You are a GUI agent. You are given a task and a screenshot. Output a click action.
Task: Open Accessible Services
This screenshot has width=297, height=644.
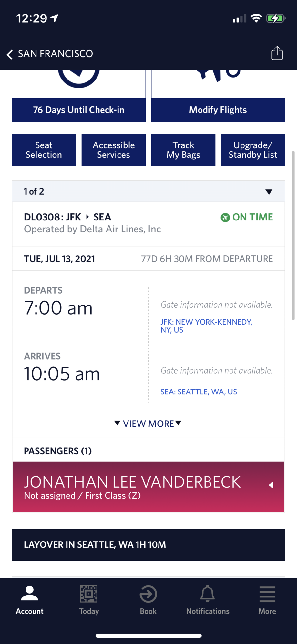[x=114, y=150]
